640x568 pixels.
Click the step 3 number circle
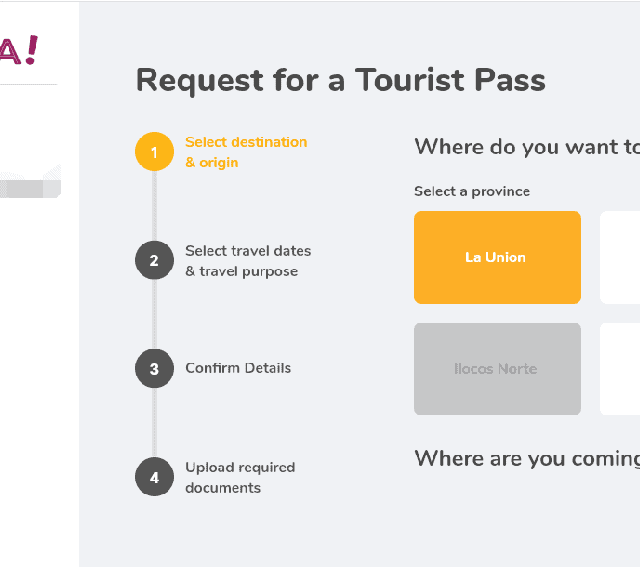click(154, 369)
